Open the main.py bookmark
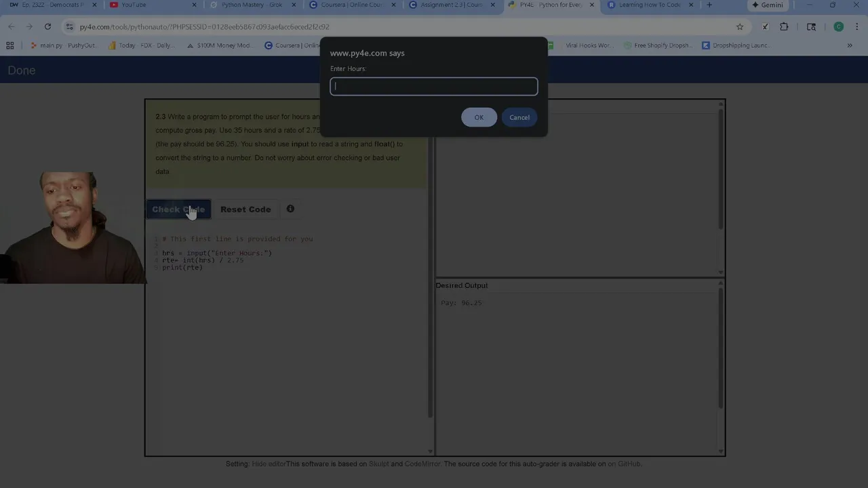The image size is (868, 488). click(x=63, y=45)
